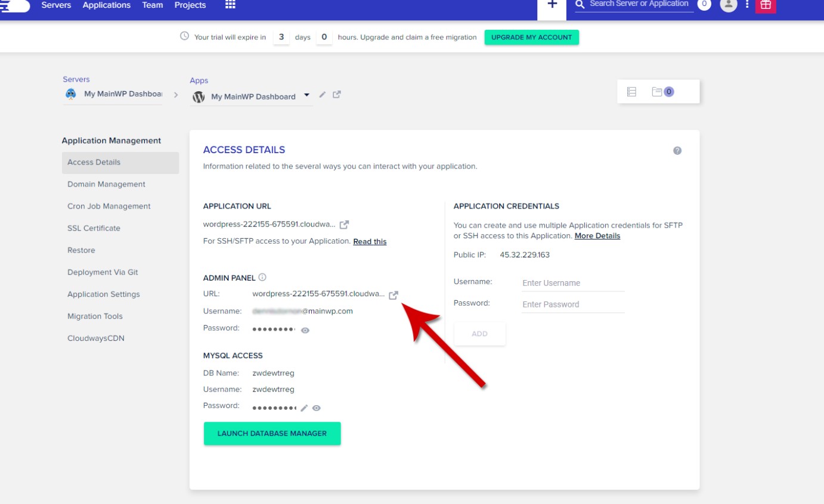The height and width of the screenshot is (504, 824).
Task: Click Launch Database Manager button
Action: click(x=272, y=434)
